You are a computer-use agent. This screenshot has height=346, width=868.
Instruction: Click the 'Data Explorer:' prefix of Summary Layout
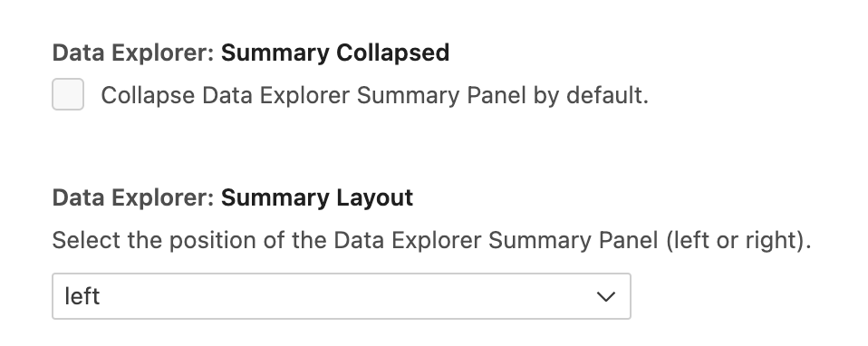[x=133, y=197]
